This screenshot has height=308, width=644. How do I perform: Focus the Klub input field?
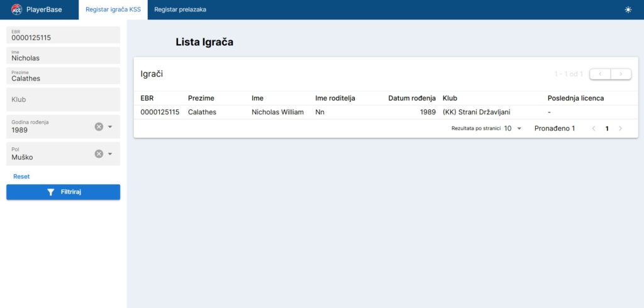(63, 99)
